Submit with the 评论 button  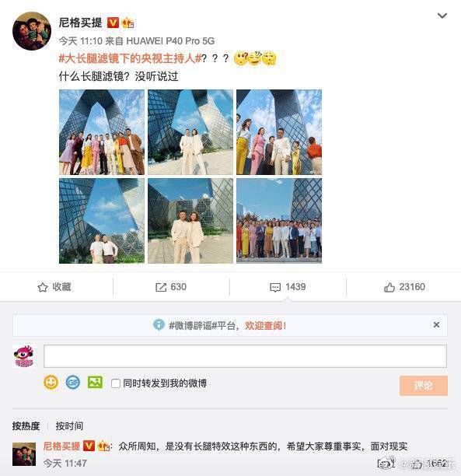tap(424, 386)
